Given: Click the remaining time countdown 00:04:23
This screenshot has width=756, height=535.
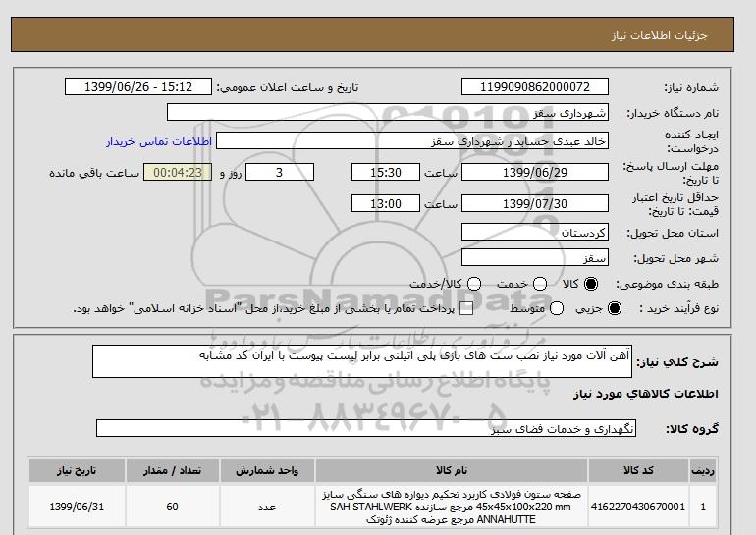Looking at the screenshot, I should point(178,172).
